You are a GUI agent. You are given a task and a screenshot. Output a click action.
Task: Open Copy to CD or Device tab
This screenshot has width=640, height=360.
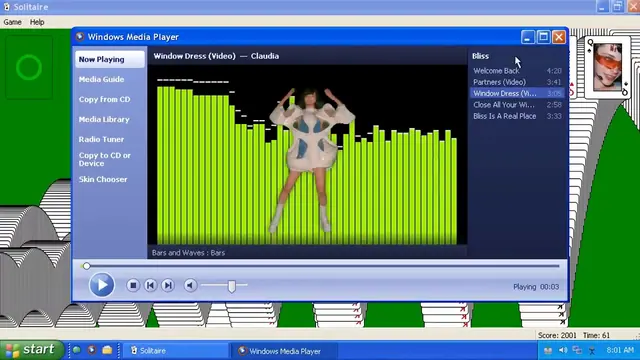(x=105, y=159)
